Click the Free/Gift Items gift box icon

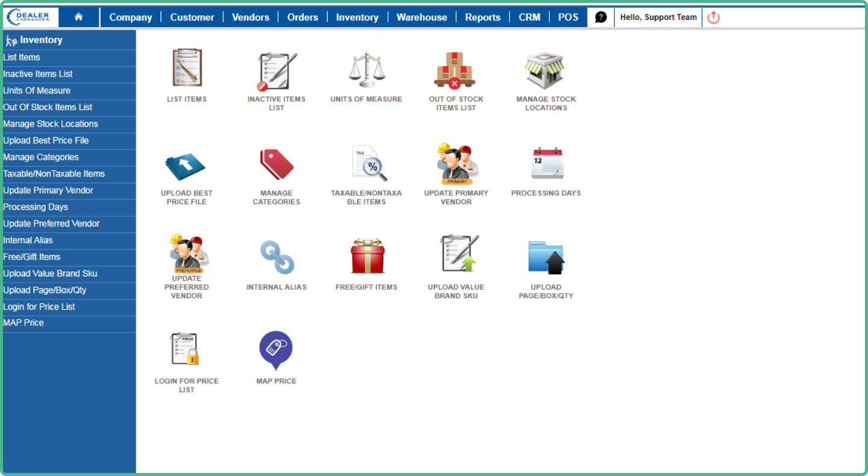366,257
